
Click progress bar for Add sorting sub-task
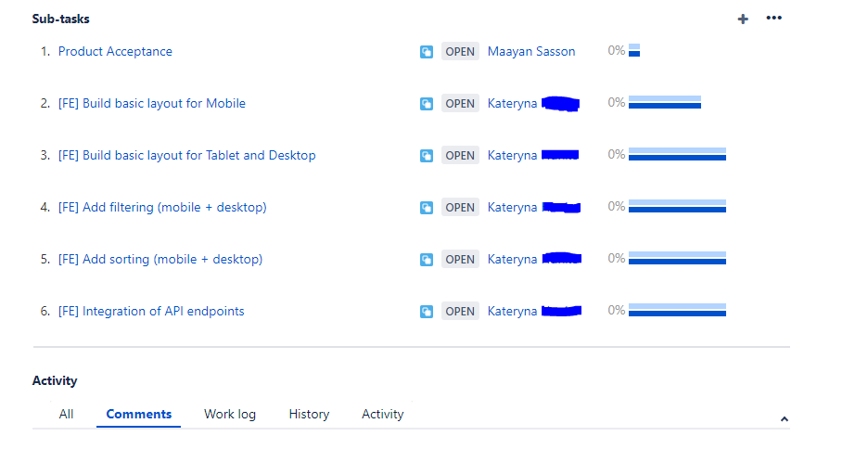pos(678,258)
